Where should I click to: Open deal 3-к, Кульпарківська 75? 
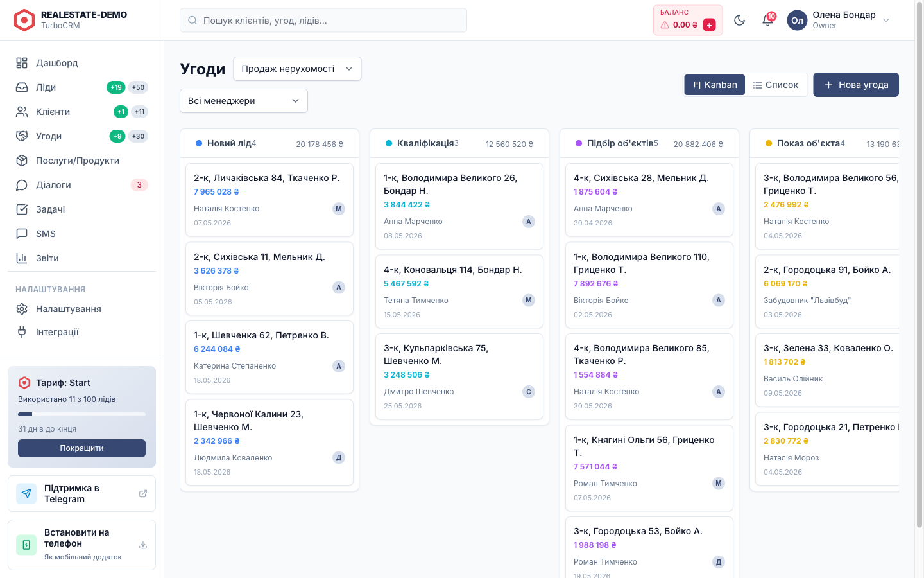click(x=459, y=376)
